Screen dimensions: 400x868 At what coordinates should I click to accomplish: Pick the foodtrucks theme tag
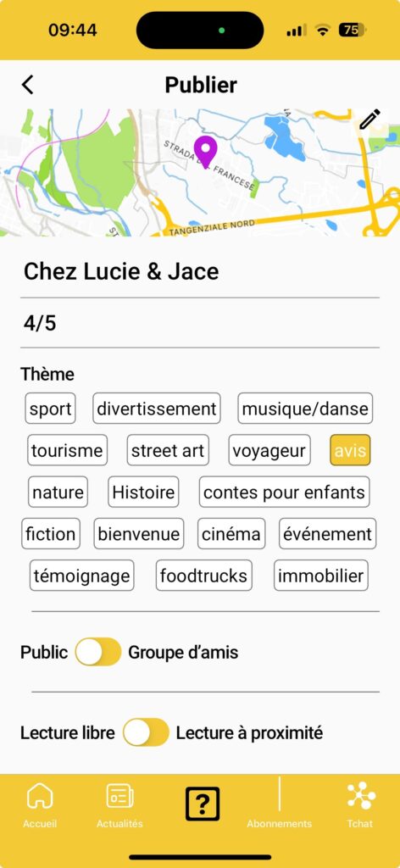[204, 576]
